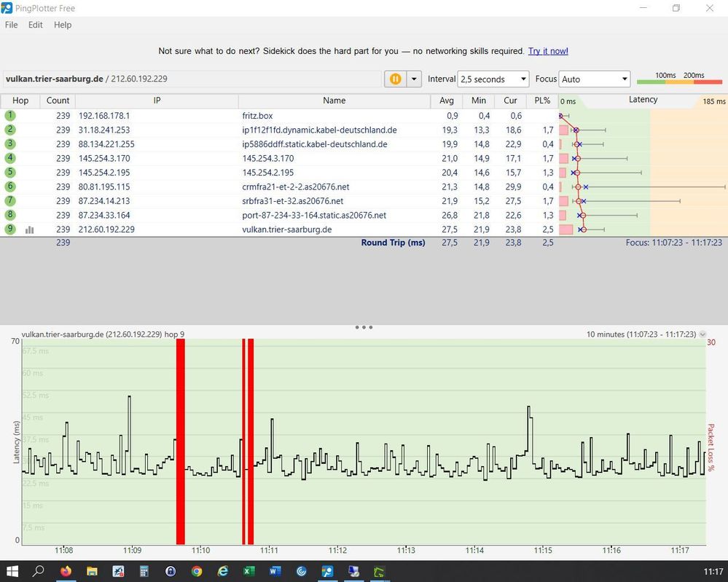Click the target address field vulkan.trier-saarburg.de
728x582 pixels.
192,79
